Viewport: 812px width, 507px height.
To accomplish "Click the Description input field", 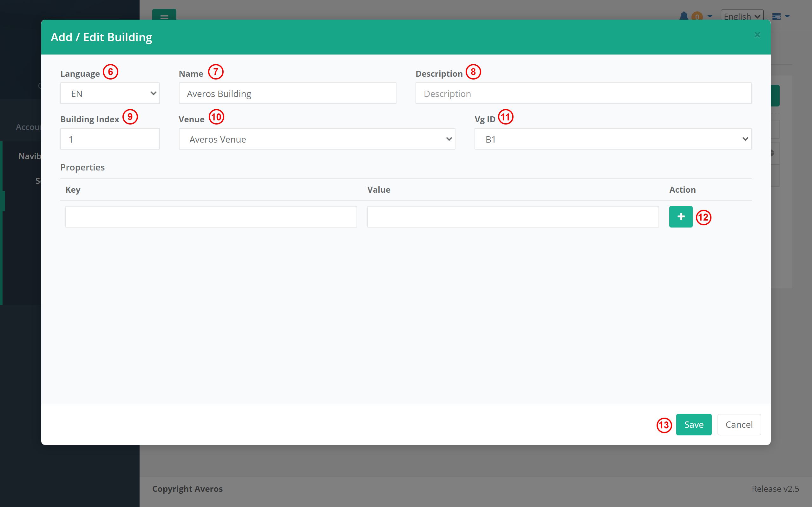I will (x=583, y=93).
